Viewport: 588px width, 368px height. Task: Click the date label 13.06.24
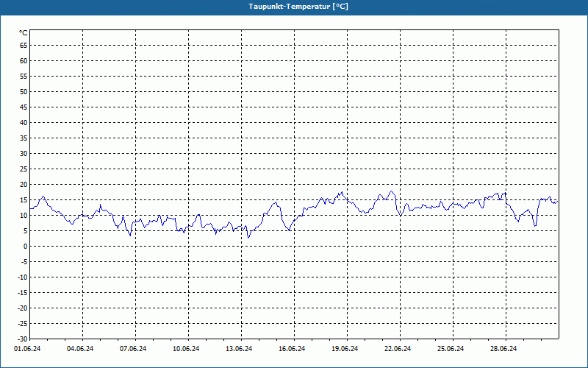(x=239, y=349)
